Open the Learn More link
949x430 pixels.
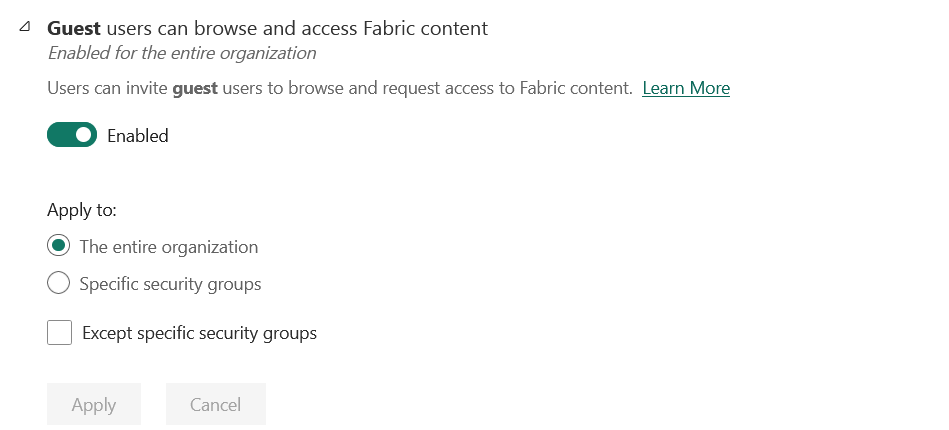pos(686,88)
